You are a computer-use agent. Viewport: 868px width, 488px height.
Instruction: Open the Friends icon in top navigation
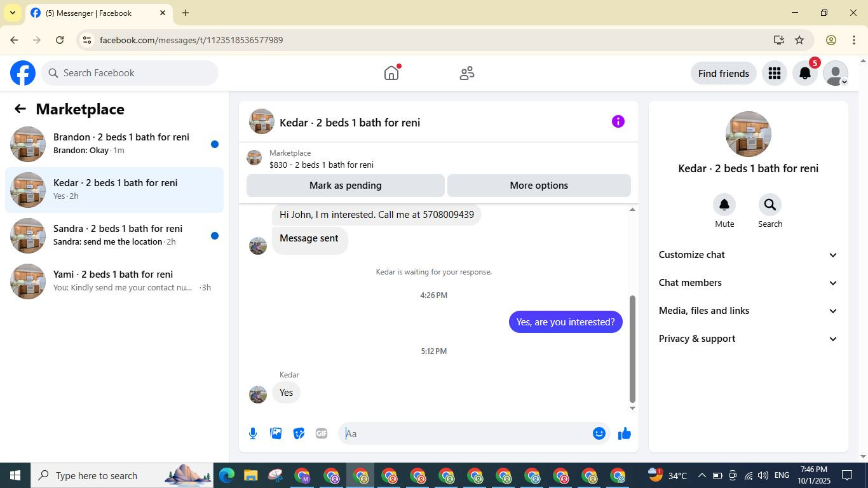tap(467, 73)
